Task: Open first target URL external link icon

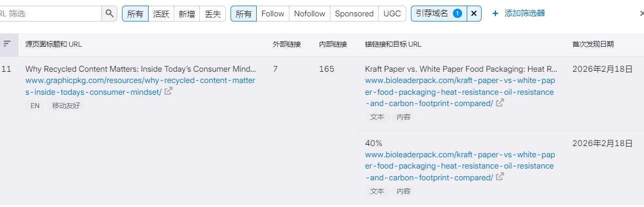Action: pos(500,103)
